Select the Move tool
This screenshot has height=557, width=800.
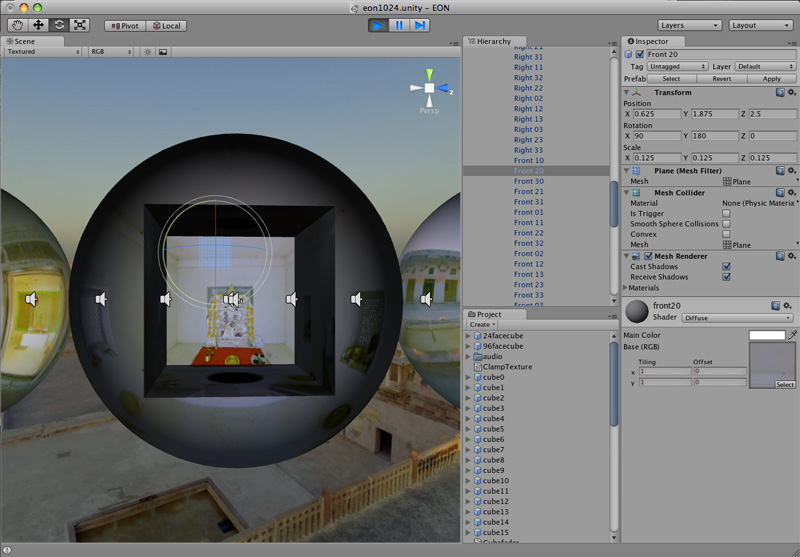point(38,25)
